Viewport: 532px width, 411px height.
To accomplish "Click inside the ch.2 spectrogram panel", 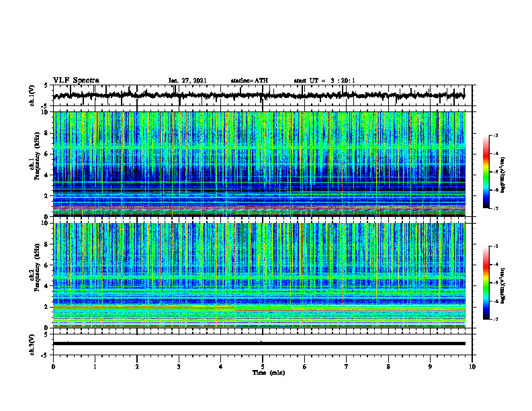I will 259,275.
